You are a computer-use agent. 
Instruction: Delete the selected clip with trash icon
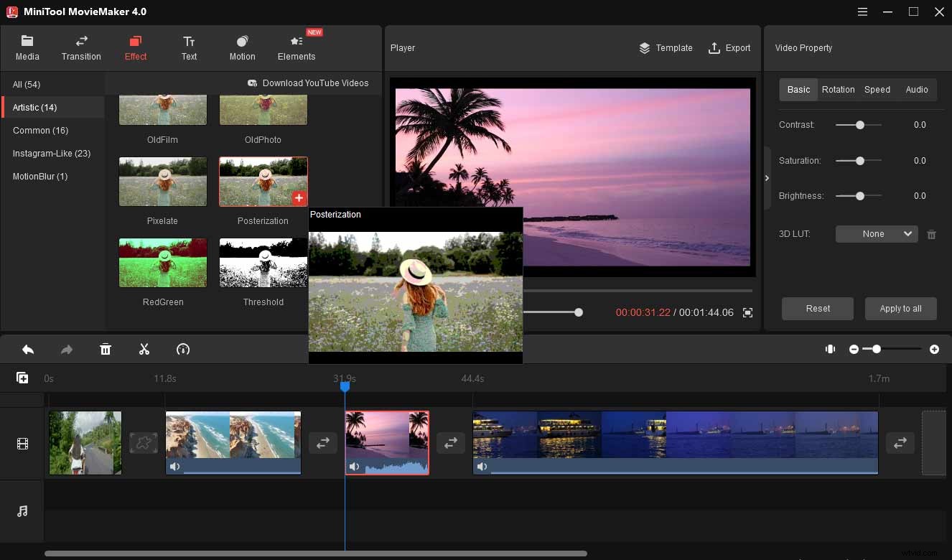click(x=106, y=349)
